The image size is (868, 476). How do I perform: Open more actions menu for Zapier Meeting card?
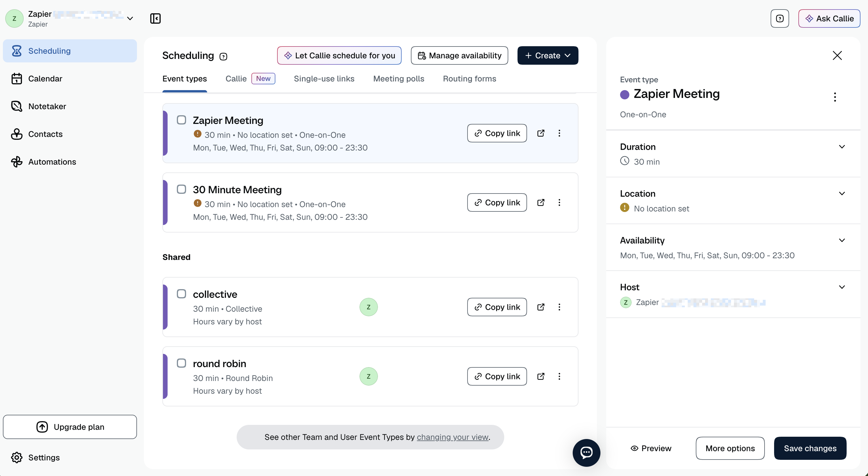pos(559,133)
